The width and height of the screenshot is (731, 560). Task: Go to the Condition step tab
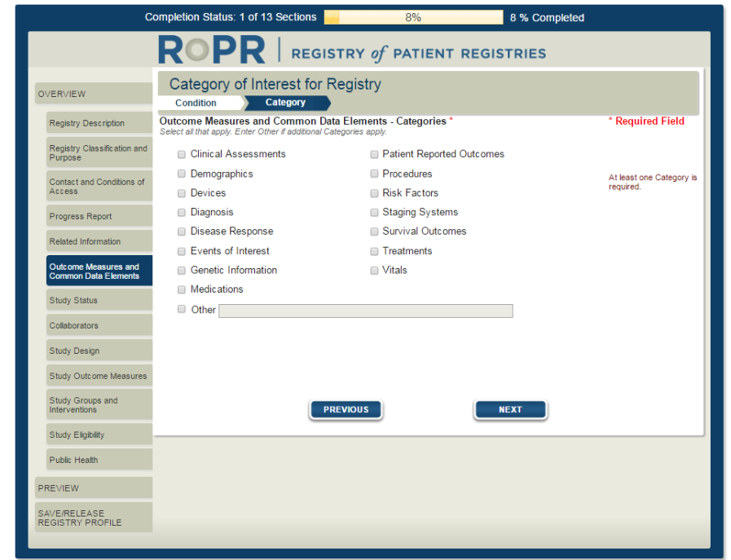(x=200, y=103)
